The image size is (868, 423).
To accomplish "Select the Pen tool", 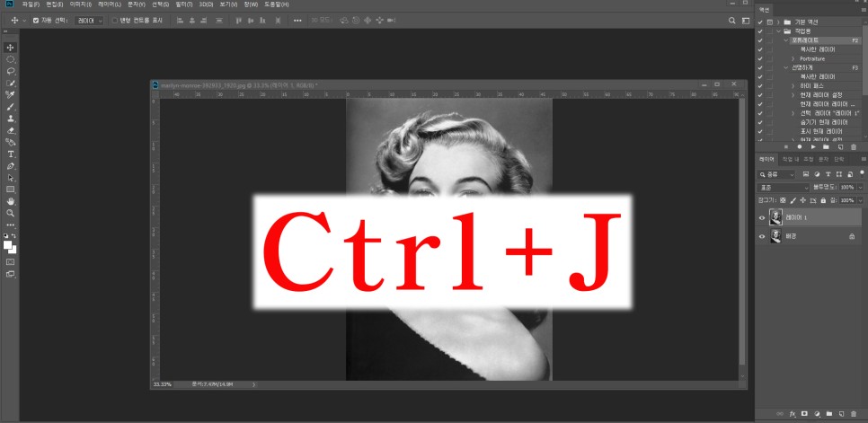I will tap(11, 166).
